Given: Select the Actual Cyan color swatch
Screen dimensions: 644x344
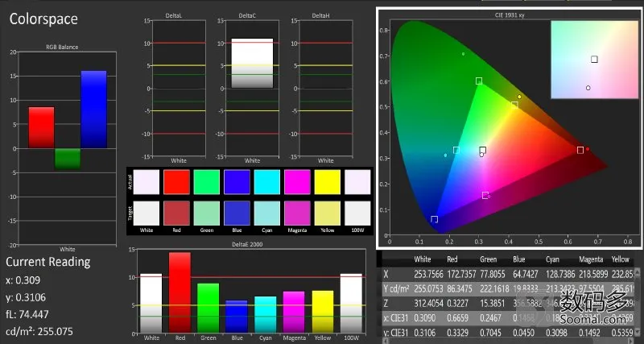Looking at the screenshot, I should (267, 181).
